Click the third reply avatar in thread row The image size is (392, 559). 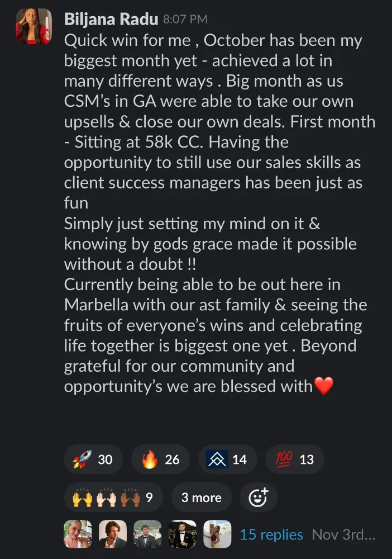tap(147, 534)
